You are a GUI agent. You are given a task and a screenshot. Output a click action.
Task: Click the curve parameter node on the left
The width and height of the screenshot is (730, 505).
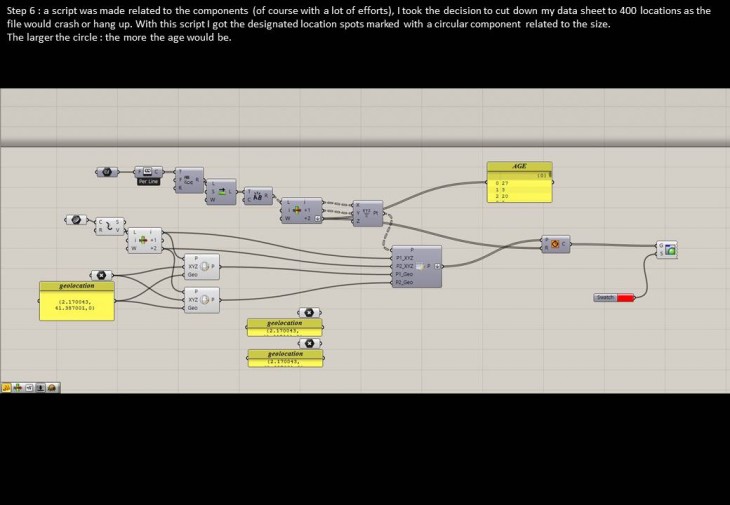pos(74,219)
